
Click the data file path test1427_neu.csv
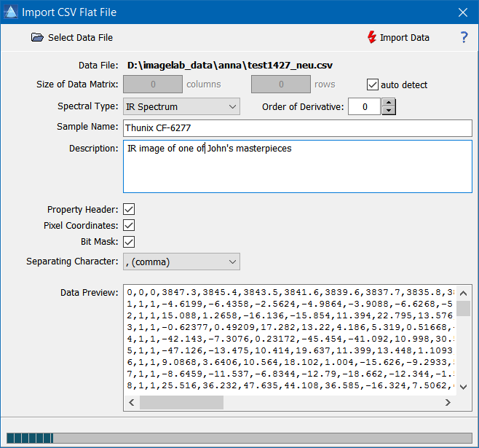point(230,66)
